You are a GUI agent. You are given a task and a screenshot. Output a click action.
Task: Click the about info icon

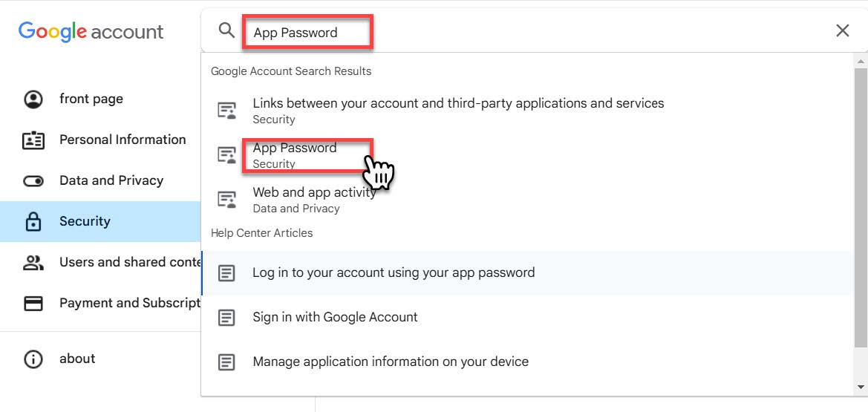click(x=33, y=359)
